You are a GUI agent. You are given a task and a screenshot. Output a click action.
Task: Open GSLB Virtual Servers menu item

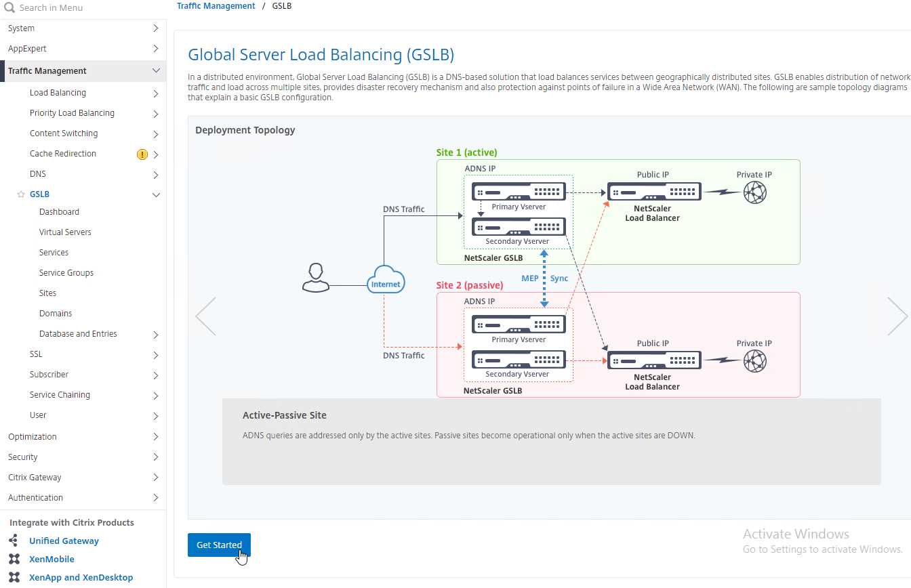tap(65, 232)
